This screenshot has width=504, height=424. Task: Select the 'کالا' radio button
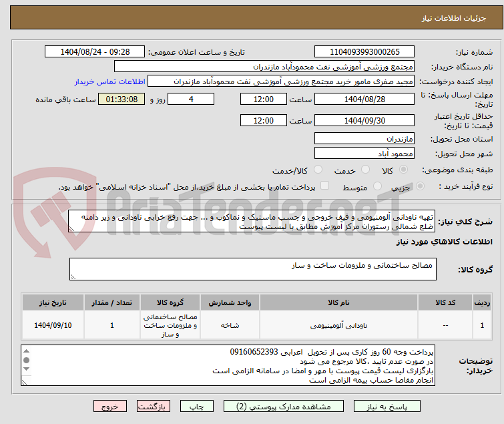(403, 170)
